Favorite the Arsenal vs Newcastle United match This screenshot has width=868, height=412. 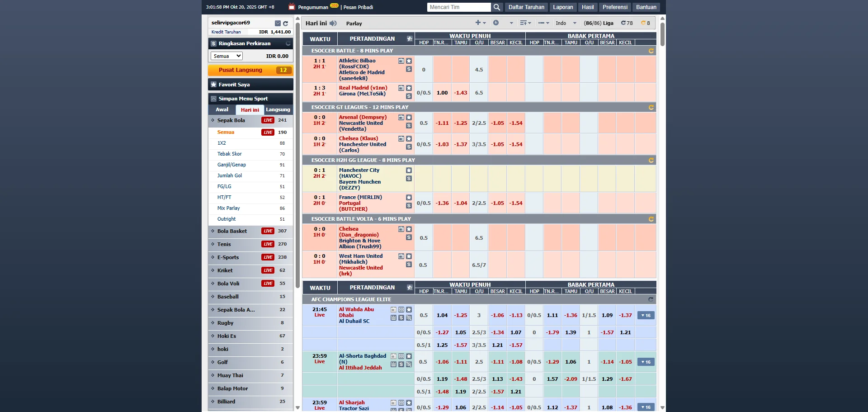click(409, 118)
